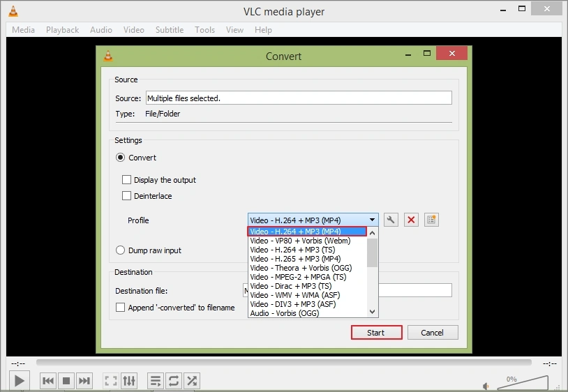Image resolution: width=568 pixels, height=392 pixels.
Task: Click the next media button
Action: pos(84,381)
